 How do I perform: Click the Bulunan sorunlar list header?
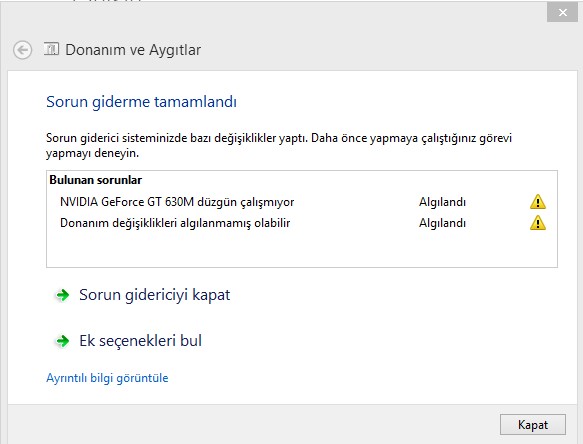tap(96, 180)
